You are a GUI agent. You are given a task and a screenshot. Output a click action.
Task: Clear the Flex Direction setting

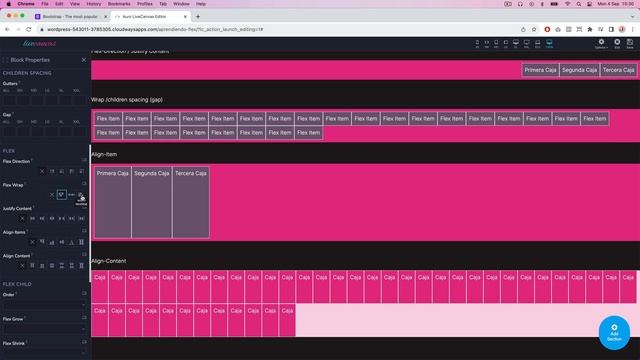pos(42,171)
